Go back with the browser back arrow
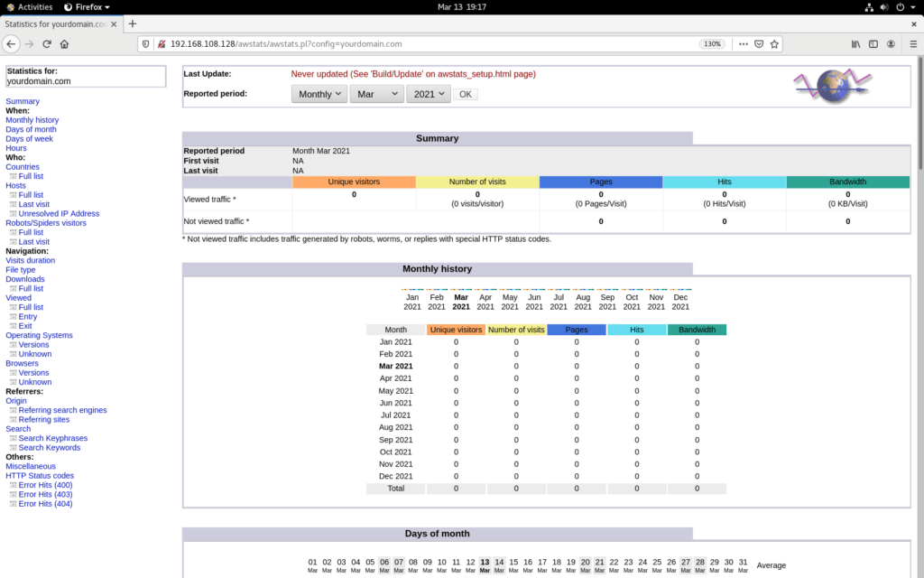Viewport: 924px width, 578px height. tap(11, 44)
